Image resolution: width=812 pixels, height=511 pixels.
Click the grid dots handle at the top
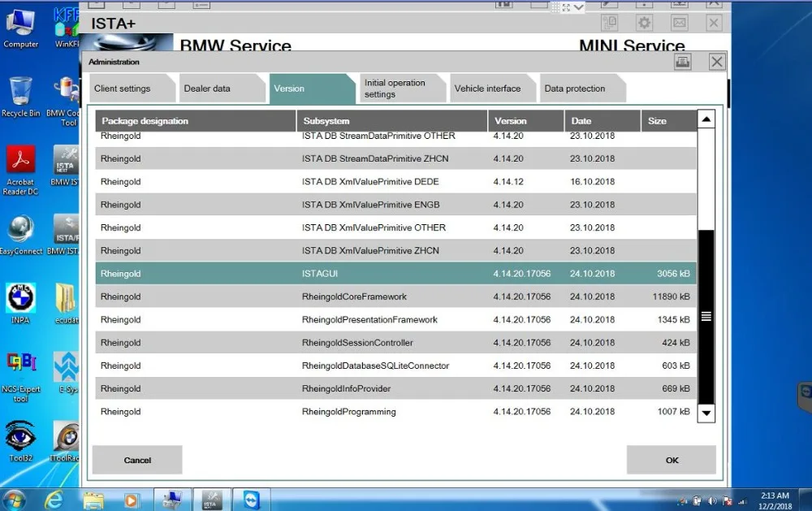pyautogui.click(x=555, y=7)
